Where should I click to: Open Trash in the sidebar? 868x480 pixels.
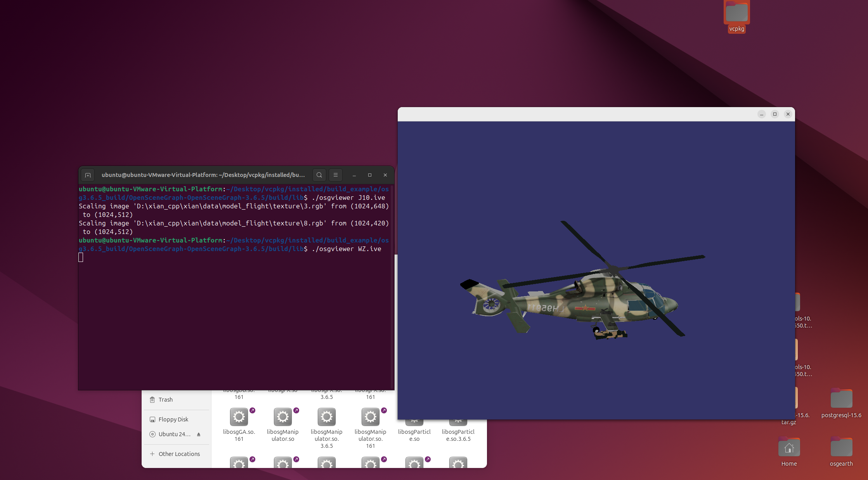tap(165, 400)
